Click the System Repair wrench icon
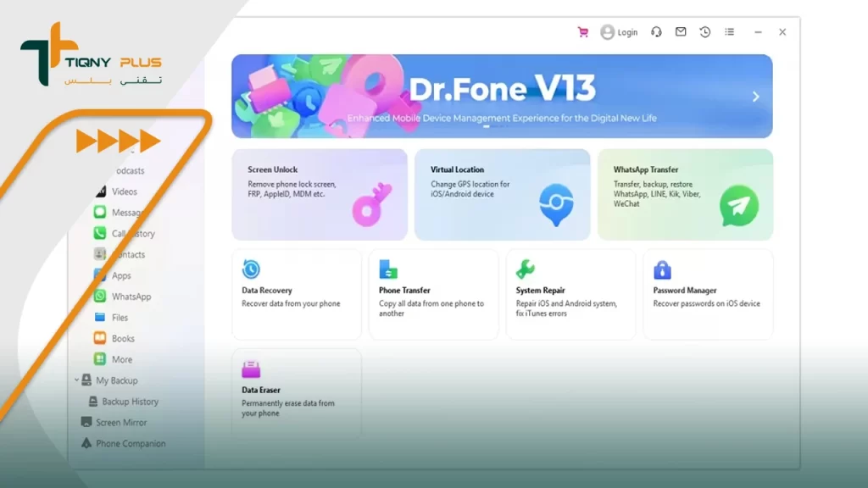 pos(526,269)
